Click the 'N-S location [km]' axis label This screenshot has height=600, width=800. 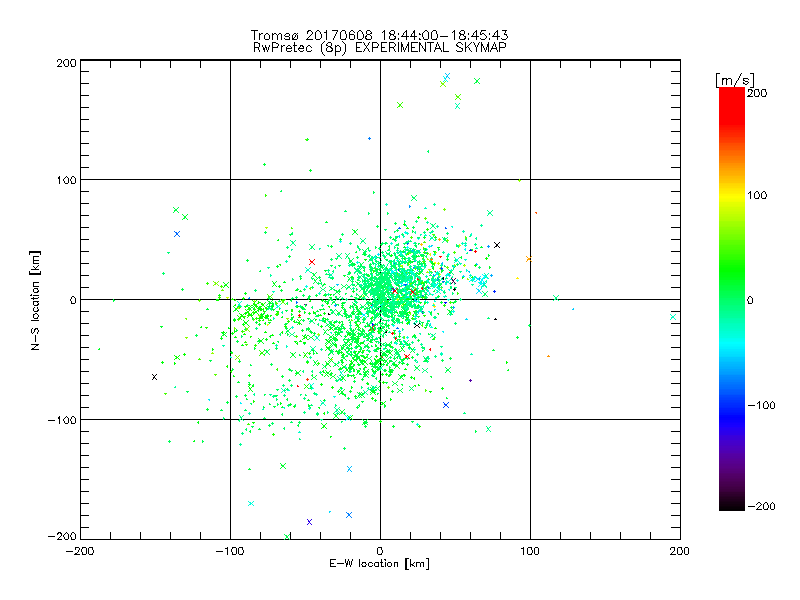tap(35, 300)
